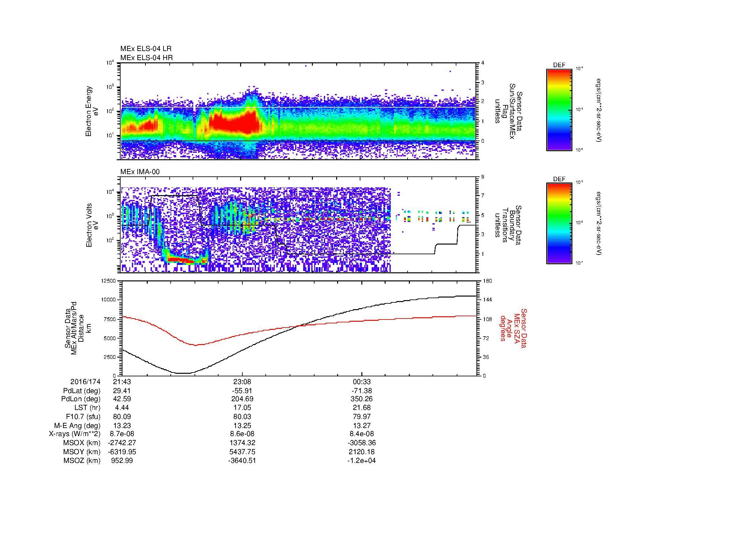Click the PdLon value 350.26
The width and height of the screenshot is (756, 534).
point(362,399)
